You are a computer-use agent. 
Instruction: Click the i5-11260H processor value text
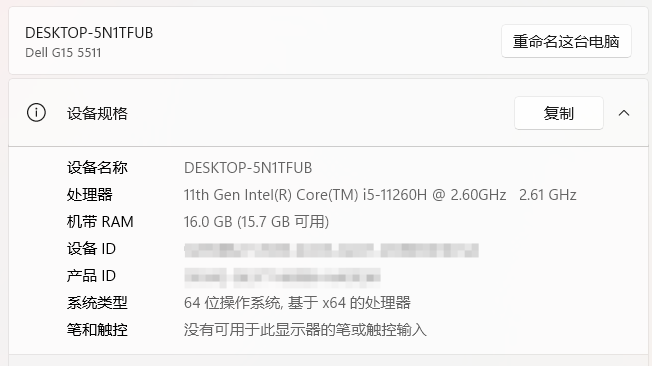pyautogui.click(x=380, y=195)
